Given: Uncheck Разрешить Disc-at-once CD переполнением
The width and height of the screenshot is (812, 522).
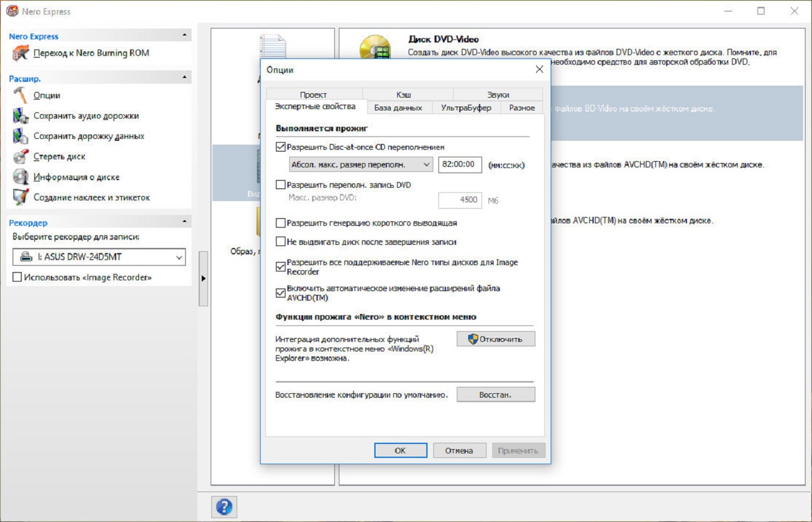Looking at the screenshot, I should click(281, 147).
